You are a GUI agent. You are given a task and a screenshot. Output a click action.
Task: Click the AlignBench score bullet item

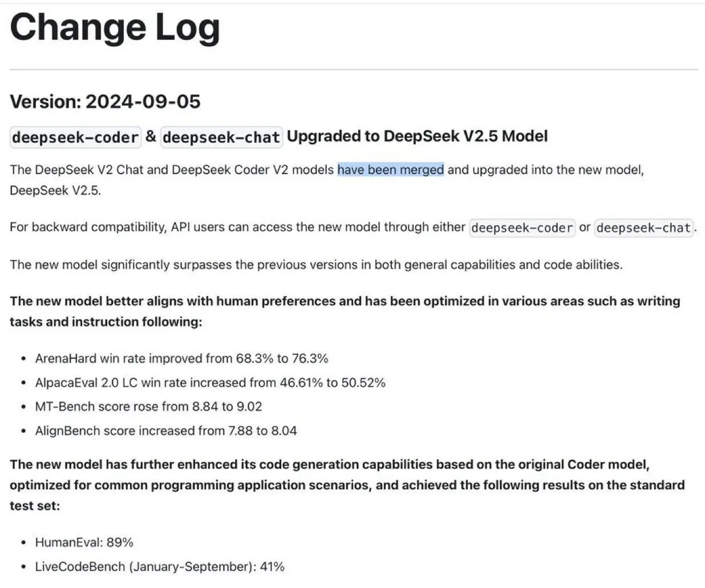click(166, 431)
